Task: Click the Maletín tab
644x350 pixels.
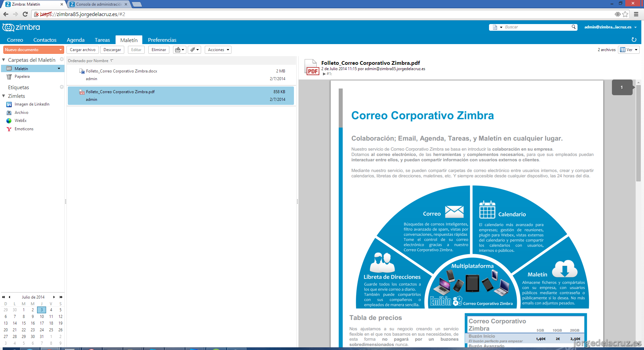Action: pos(129,40)
